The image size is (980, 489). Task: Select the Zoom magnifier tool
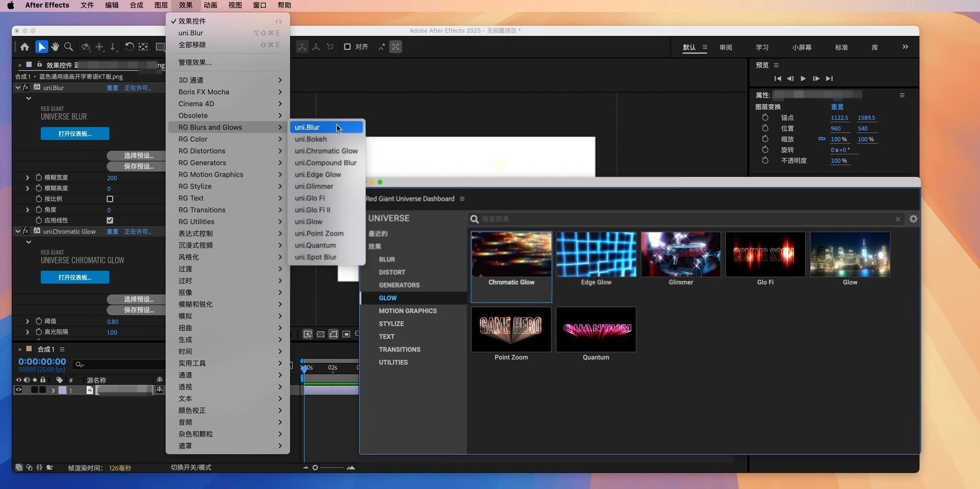point(68,47)
